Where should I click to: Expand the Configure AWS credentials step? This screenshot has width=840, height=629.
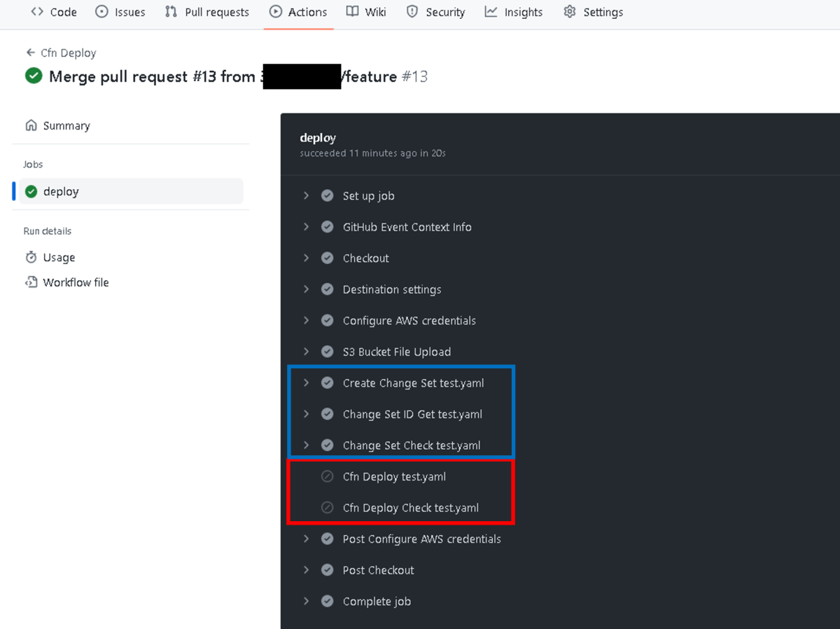coord(307,320)
